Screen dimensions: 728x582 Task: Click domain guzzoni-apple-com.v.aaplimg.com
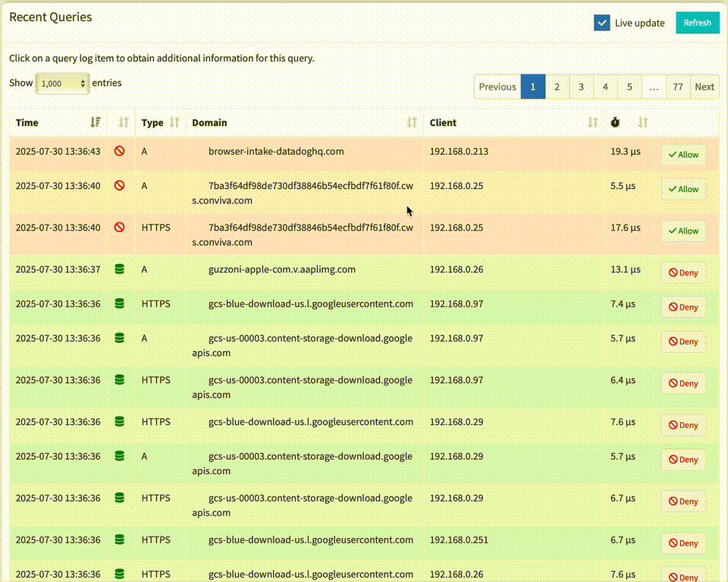(282, 269)
